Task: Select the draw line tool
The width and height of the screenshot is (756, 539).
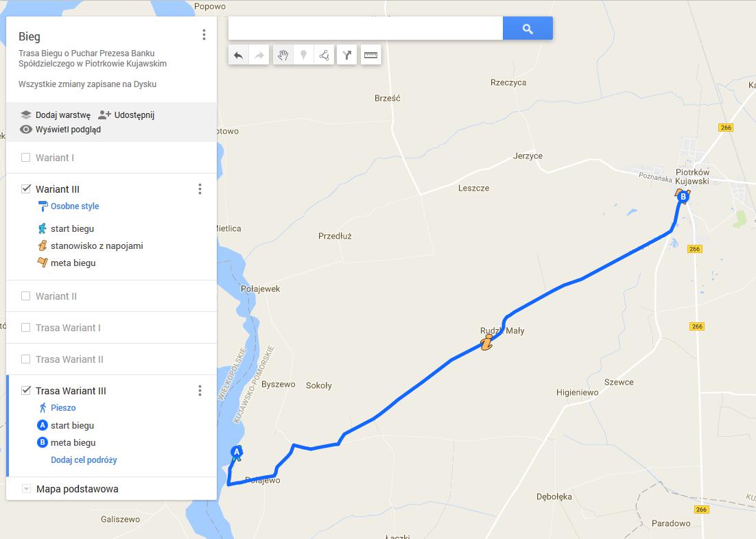Action: click(324, 55)
